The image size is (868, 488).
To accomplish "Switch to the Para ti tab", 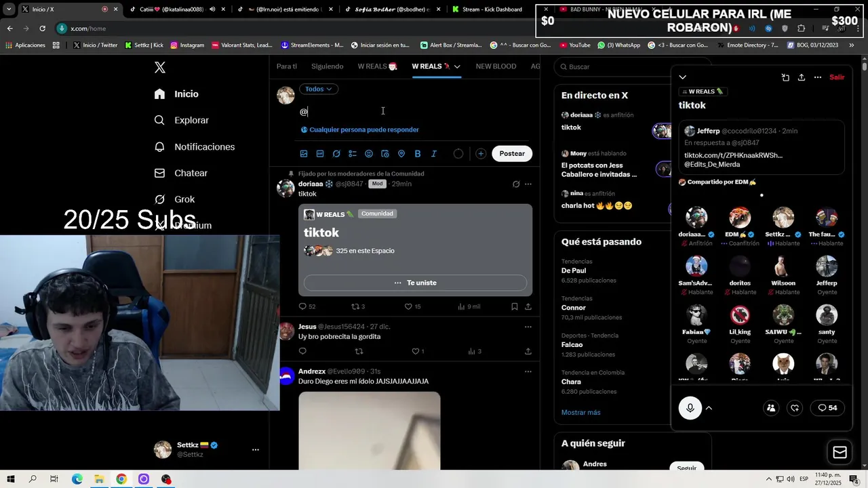I will [287, 66].
